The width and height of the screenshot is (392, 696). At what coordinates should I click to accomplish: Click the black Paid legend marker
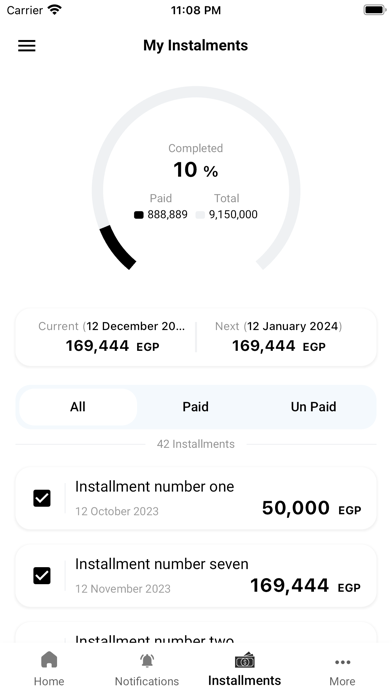139,215
